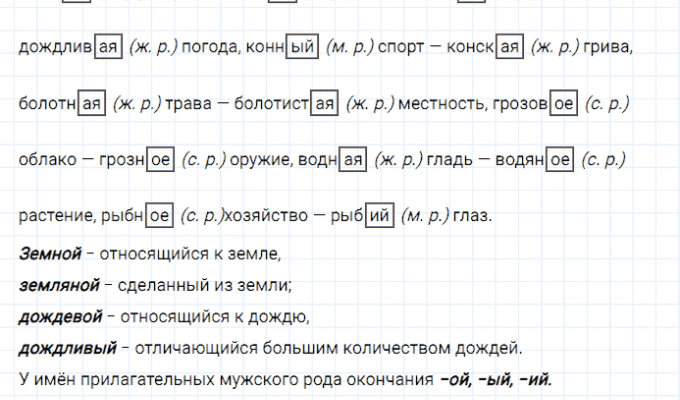Click the boxed ending 'ая' after 'дождлив'
Image resolution: width=680 pixels, height=400 pixels.
(107, 47)
